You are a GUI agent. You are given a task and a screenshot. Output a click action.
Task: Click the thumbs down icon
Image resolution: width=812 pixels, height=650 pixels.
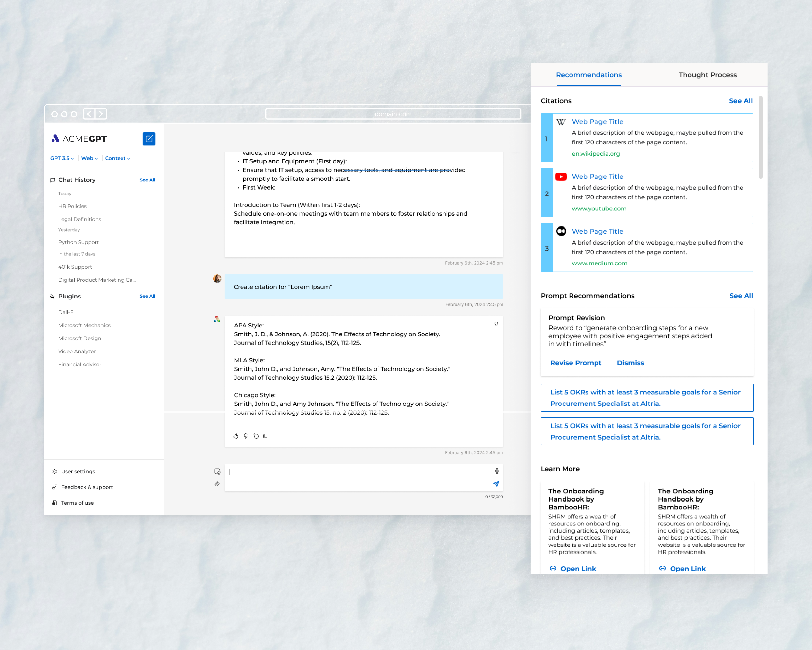[x=246, y=436]
